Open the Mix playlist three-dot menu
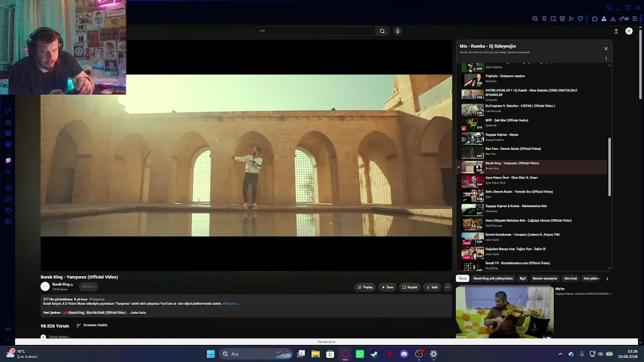The height and width of the screenshot is (362, 644). [x=606, y=59]
